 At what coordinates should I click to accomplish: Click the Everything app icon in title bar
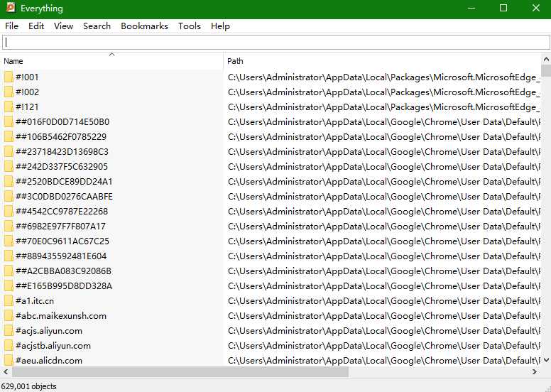click(x=11, y=8)
